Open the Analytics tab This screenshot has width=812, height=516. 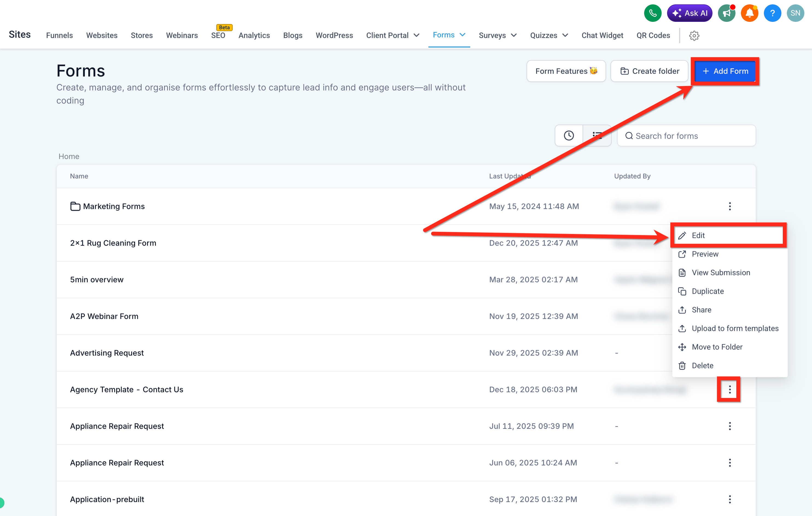pos(254,35)
